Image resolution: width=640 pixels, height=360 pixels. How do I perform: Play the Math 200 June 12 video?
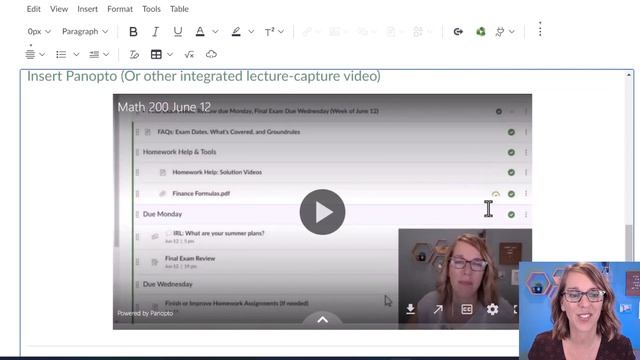click(x=322, y=212)
